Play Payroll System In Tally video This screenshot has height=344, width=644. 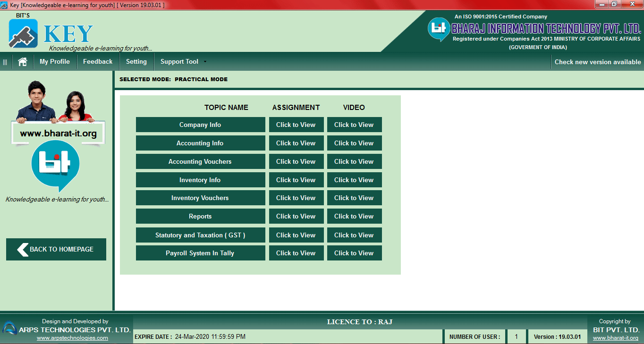click(355, 253)
